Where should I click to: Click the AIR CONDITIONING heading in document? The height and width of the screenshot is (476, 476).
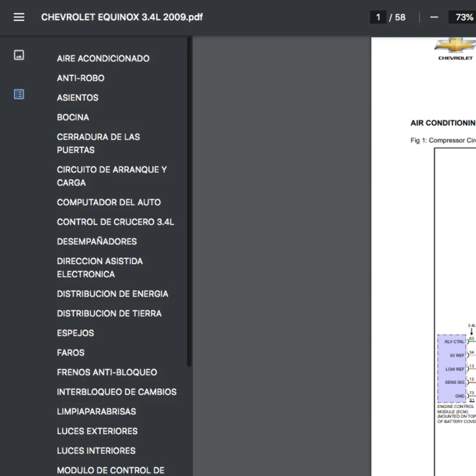[x=443, y=123]
